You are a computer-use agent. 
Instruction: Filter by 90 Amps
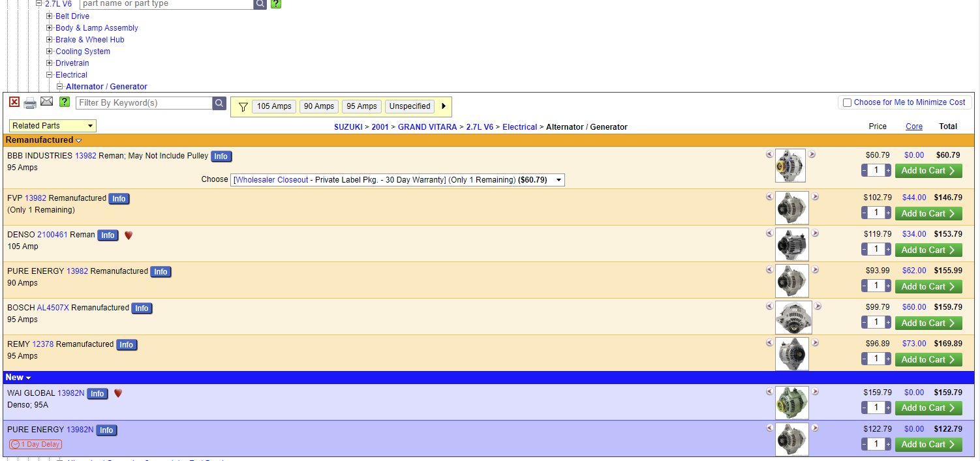click(x=319, y=106)
